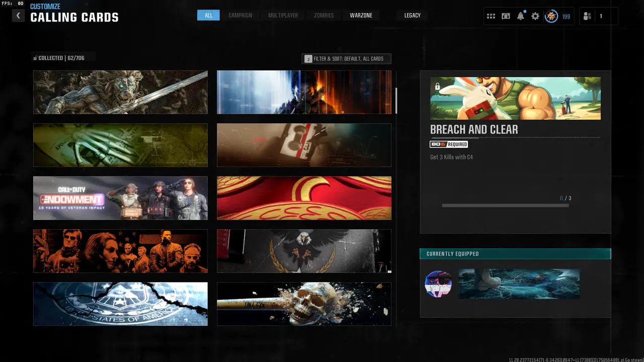
Task: Switch to the CAMPAIGN tab
Action: (x=240, y=15)
